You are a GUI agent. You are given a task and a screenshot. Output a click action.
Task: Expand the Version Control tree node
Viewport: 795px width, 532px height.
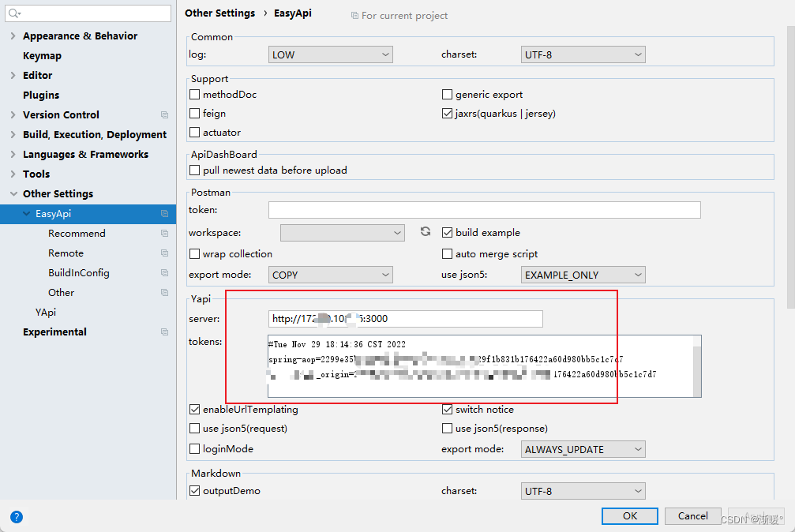13,115
